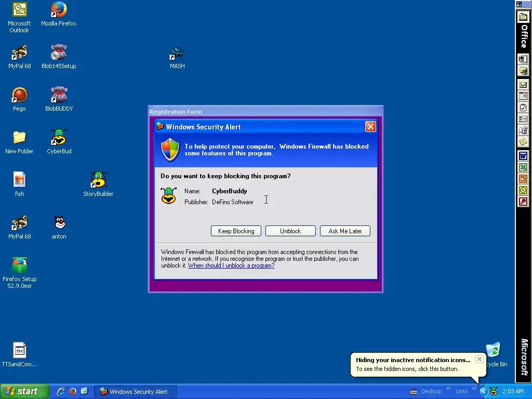Select the Mozilla Firefox desktop shortcut
Screen dimensions: 532x399
59,14
